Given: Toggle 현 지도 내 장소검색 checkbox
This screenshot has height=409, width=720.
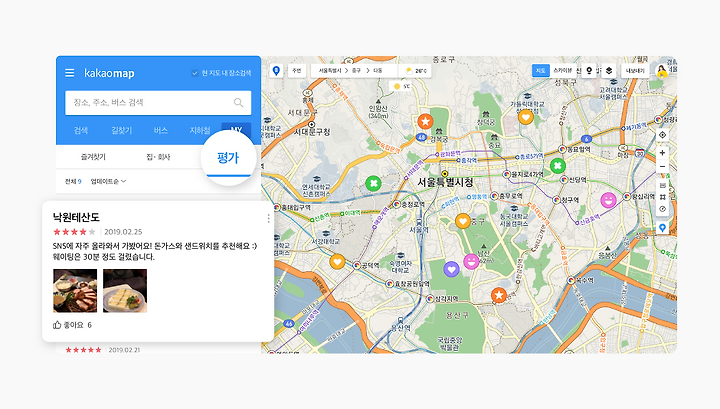Looking at the screenshot, I should (x=195, y=73).
